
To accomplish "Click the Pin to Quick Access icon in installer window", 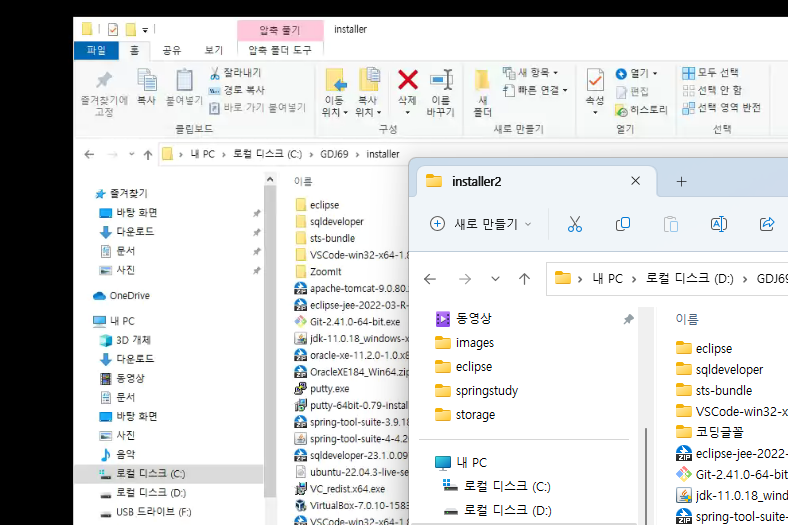I will point(104,80).
